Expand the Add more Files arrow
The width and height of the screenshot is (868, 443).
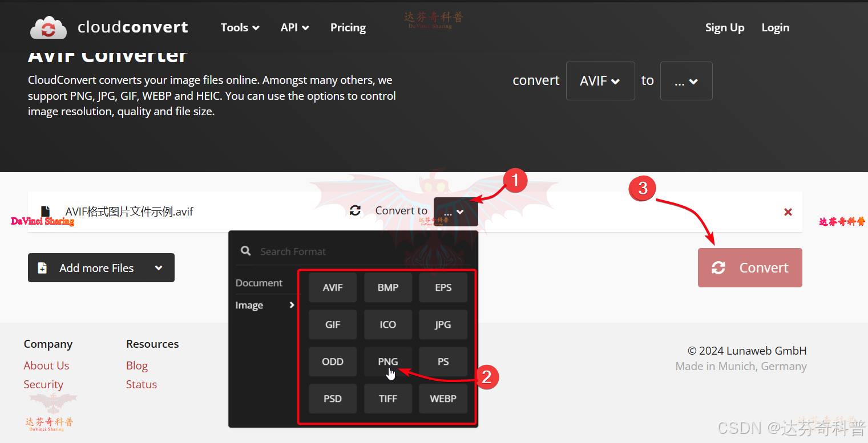[159, 268]
